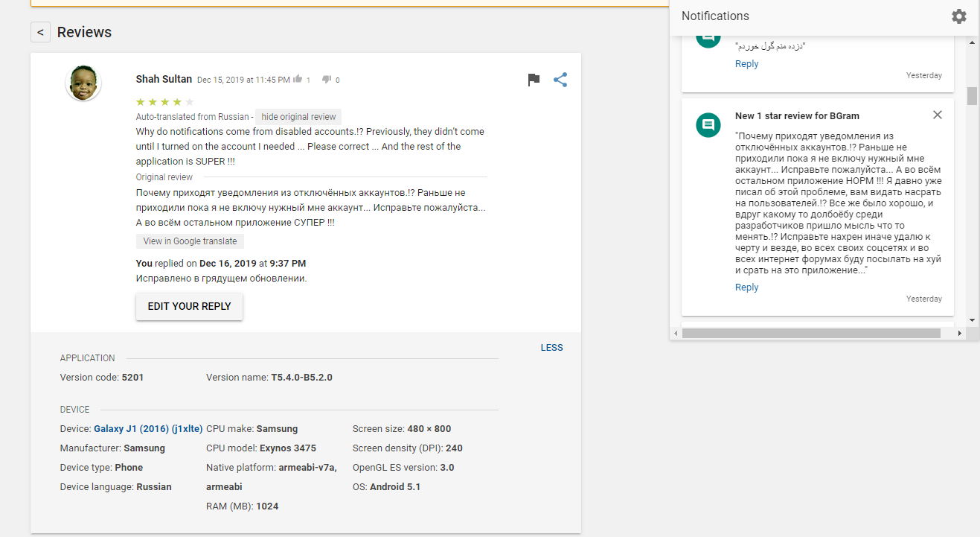The width and height of the screenshot is (980, 537).
Task: Click notifications scrollbar left arrow
Action: pyautogui.click(x=676, y=334)
